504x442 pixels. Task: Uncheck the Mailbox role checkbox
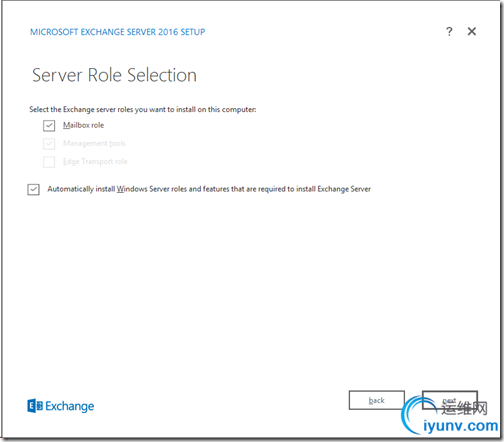tap(49, 126)
